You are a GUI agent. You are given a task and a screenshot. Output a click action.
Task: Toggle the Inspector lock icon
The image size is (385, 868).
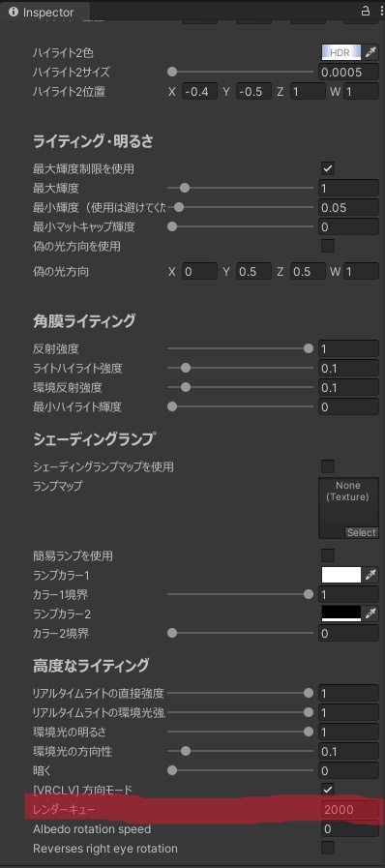[365, 11]
